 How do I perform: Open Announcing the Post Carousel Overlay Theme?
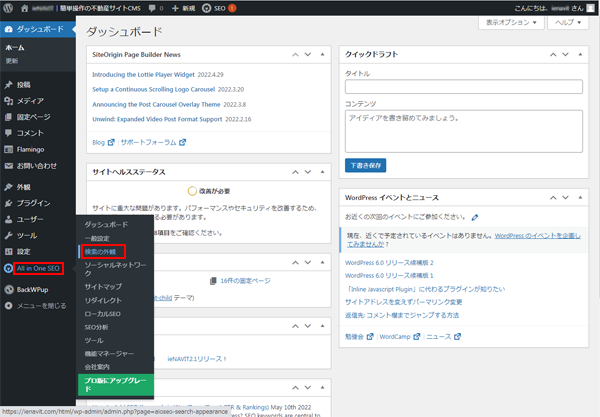(156, 104)
